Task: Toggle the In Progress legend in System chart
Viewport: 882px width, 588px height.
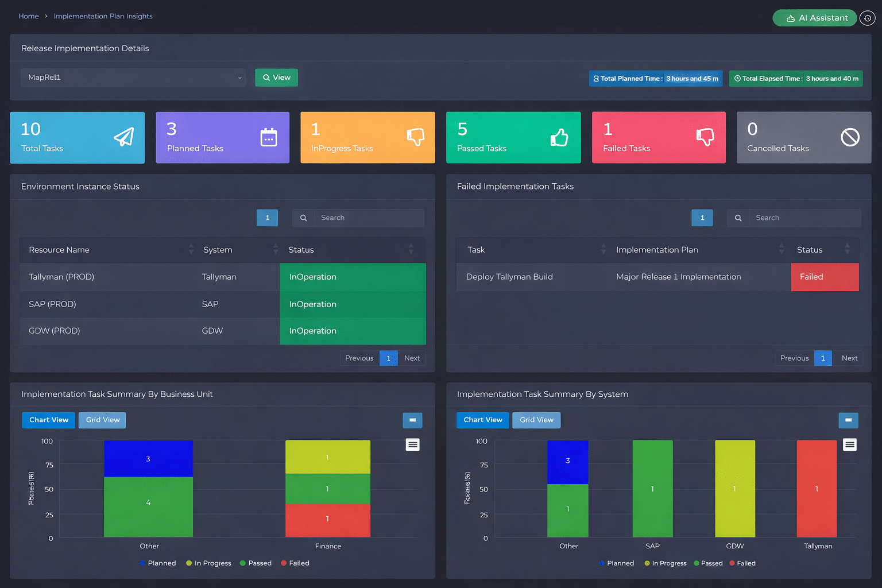Action: (x=666, y=563)
